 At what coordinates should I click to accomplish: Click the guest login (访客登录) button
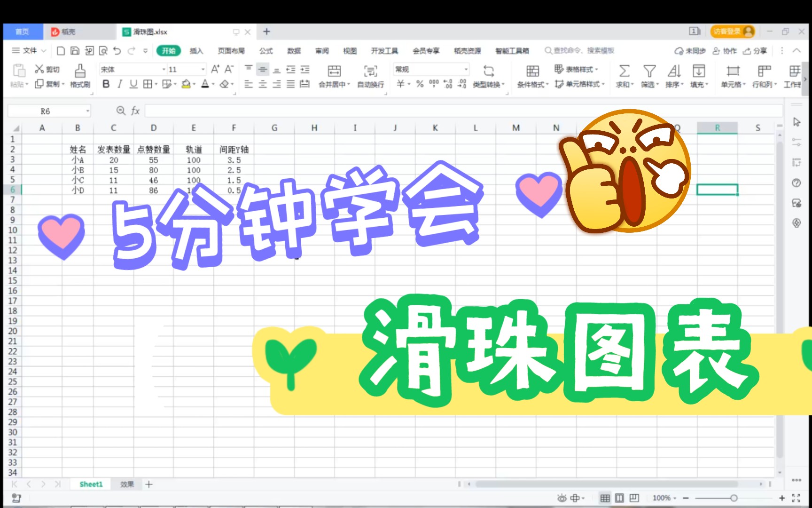coord(733,32)
